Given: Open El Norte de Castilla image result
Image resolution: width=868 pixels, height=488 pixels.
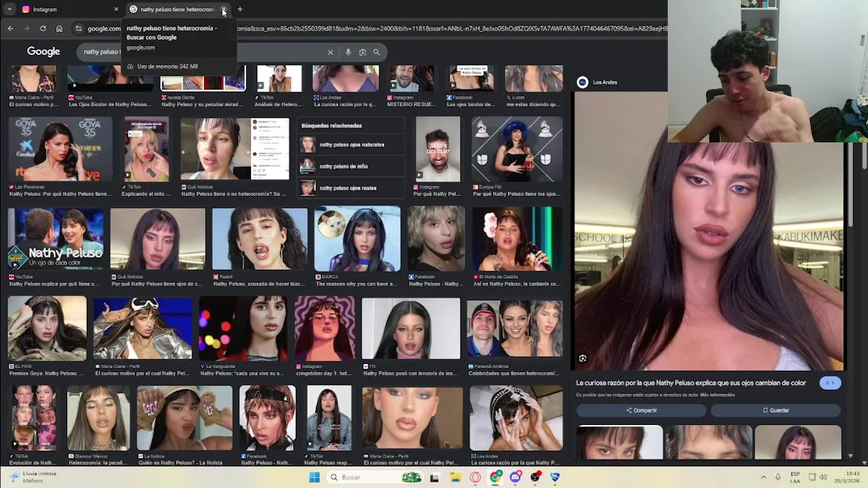Looking at the screenshot, I should tap(517, 239).
